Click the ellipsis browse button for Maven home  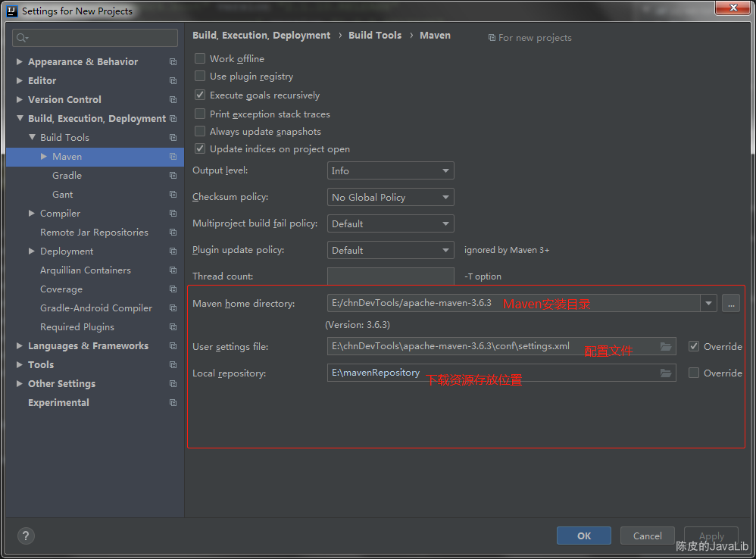(731, 303)
